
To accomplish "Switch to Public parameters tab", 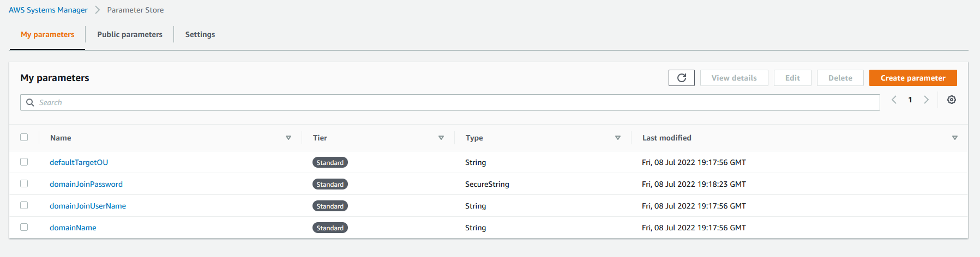I will tap(130, 34).
